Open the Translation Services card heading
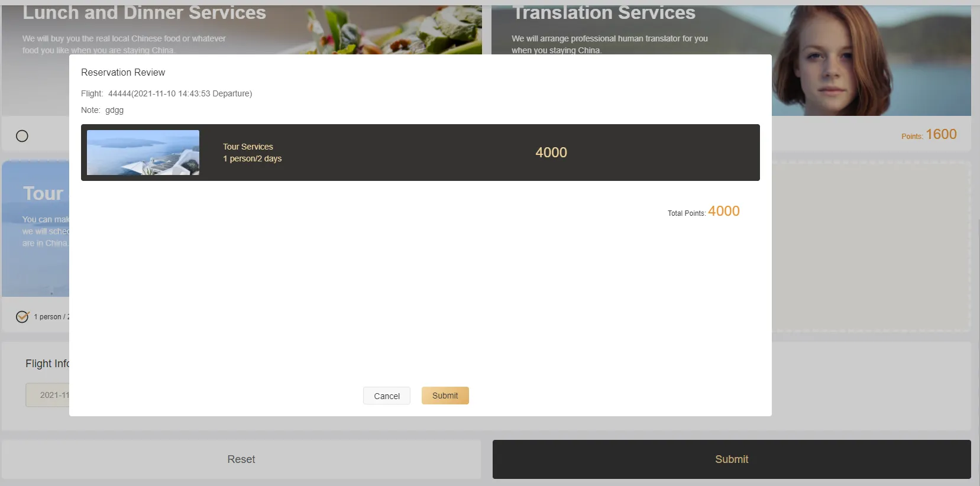Viewport: 980px width, 486px height. 603,13
